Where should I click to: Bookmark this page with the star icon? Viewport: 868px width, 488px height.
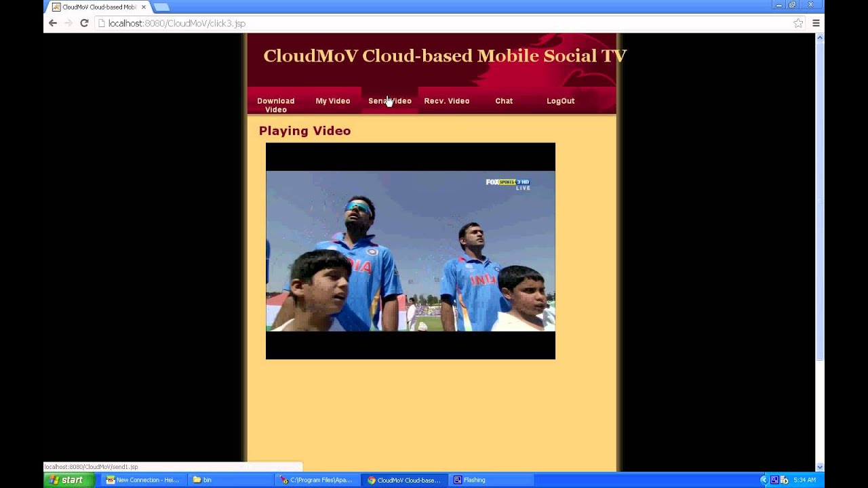pyautogui.click(x=798, y=23)
